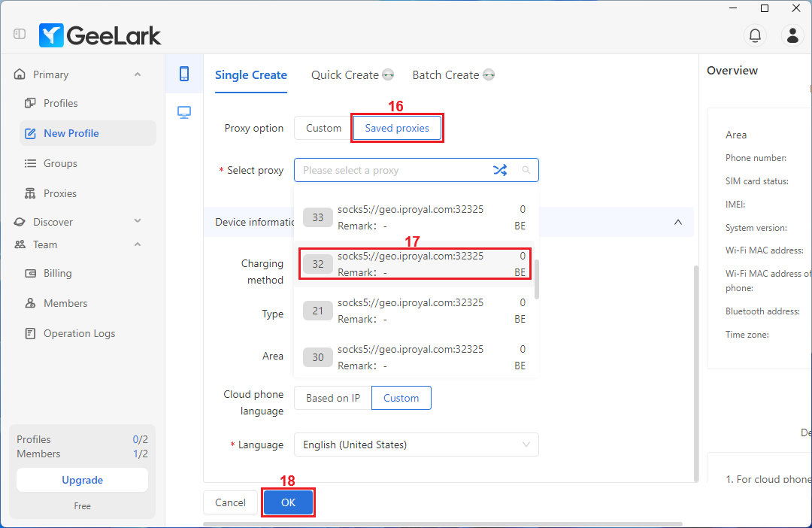Select the desktop browser profile icon
Image resolution: width=812 pixels, height=528 pixels.
(184, 112)
